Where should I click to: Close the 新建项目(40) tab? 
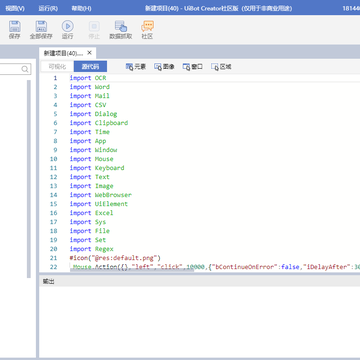(89, 53)
